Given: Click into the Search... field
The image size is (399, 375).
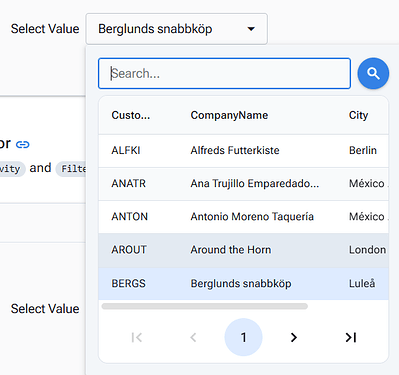Looking at the screenshot, I should click(x=224, y=73).
